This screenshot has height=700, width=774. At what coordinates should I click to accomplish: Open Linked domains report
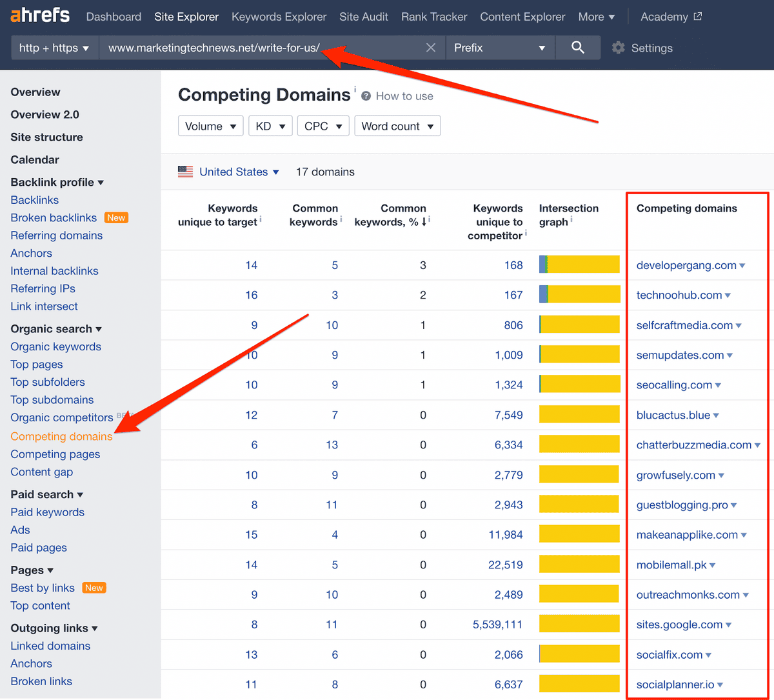coord(50,646)
